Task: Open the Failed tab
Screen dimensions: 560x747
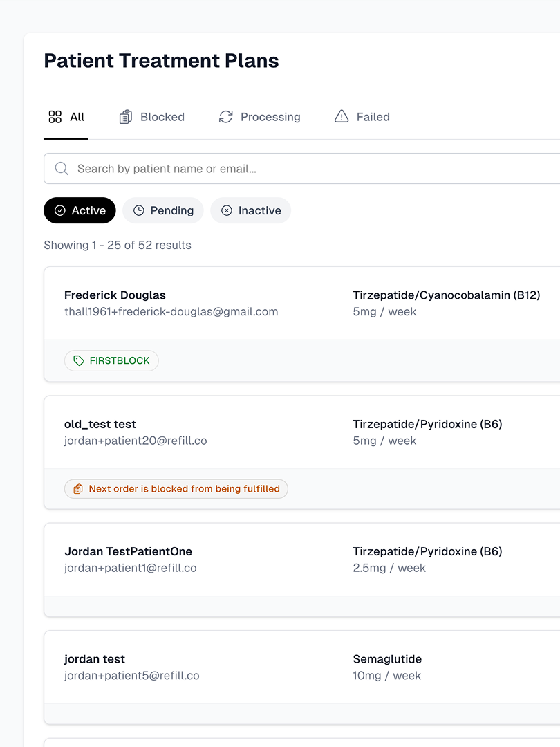Action: coord(362,117)
